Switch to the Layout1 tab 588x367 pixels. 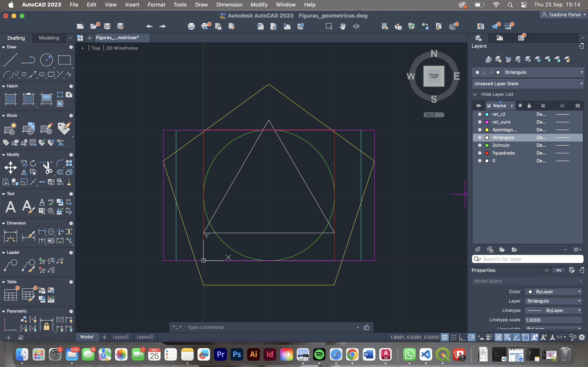pos(121,337)
